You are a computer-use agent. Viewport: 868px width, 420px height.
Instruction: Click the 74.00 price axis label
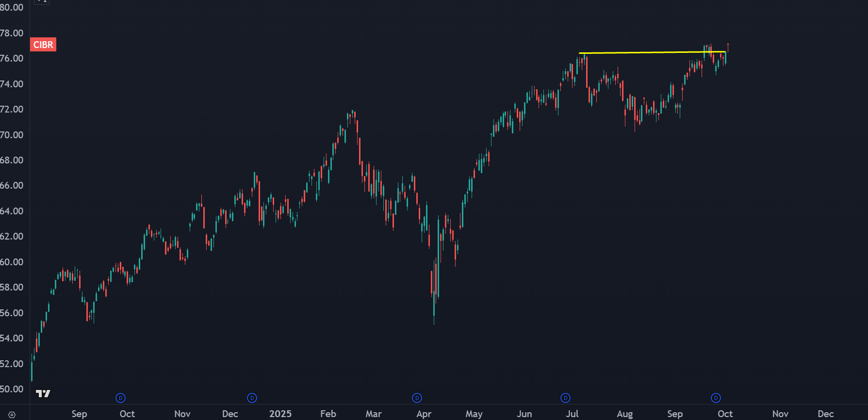click(x=12, y=84)
